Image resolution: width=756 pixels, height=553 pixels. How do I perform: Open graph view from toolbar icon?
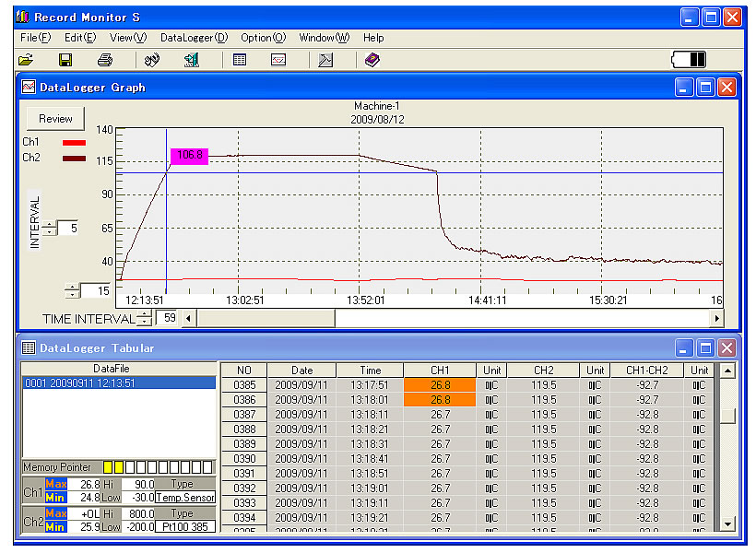tap(278, 60)
